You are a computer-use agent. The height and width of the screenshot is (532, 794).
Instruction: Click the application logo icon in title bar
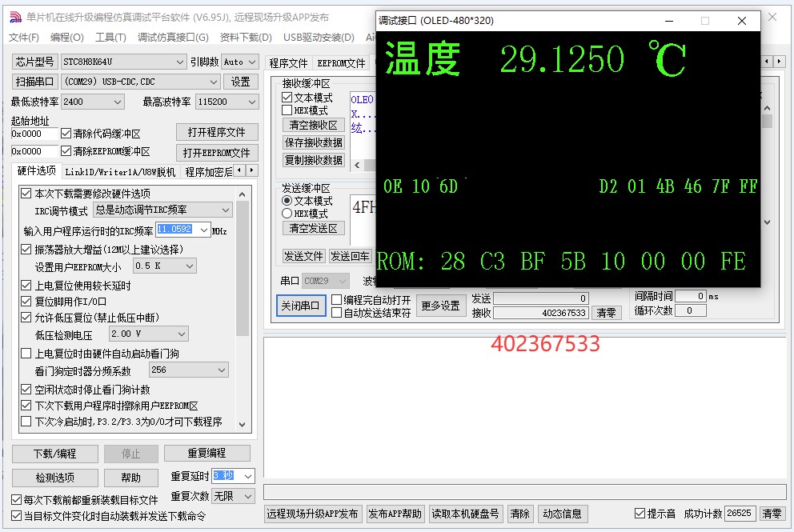pyautogui.click(x=16, y=18)
